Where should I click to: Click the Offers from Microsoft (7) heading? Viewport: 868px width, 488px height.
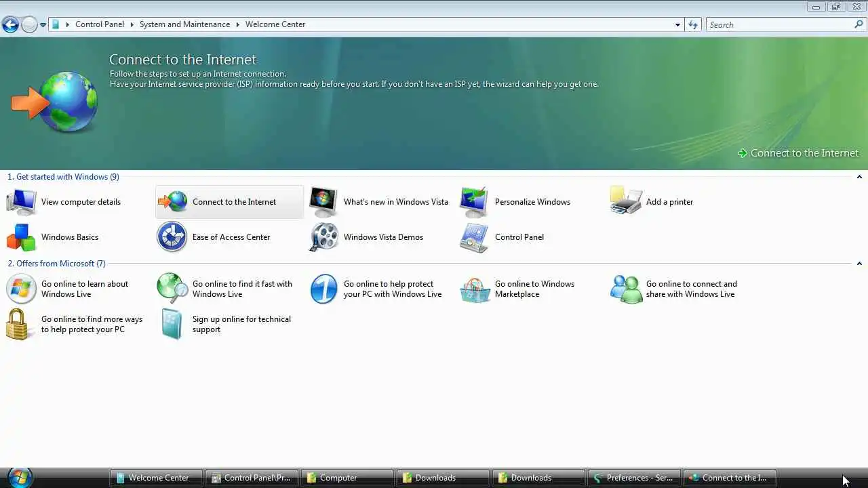click(x=56, y=264)
